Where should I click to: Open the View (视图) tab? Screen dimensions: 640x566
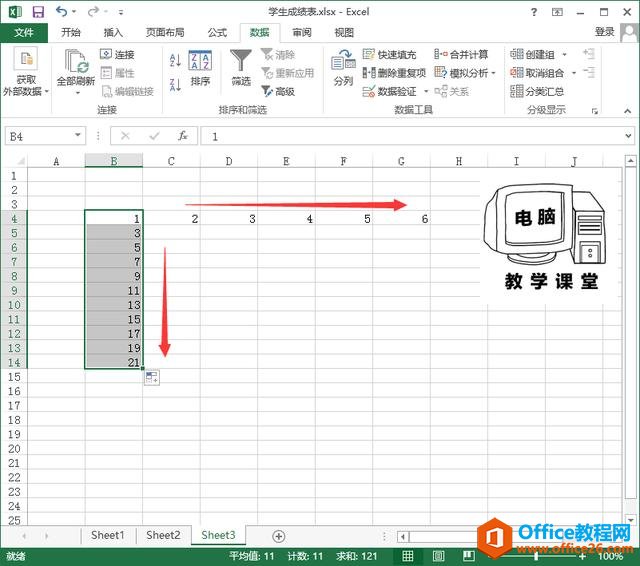(344, 33)
